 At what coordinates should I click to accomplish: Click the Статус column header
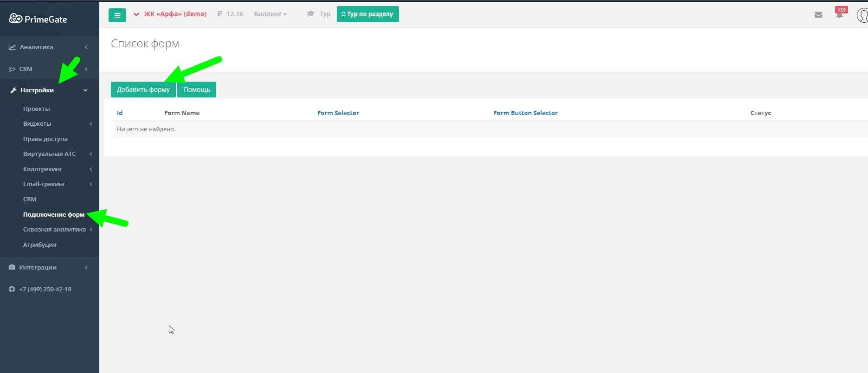pos(761,113)
